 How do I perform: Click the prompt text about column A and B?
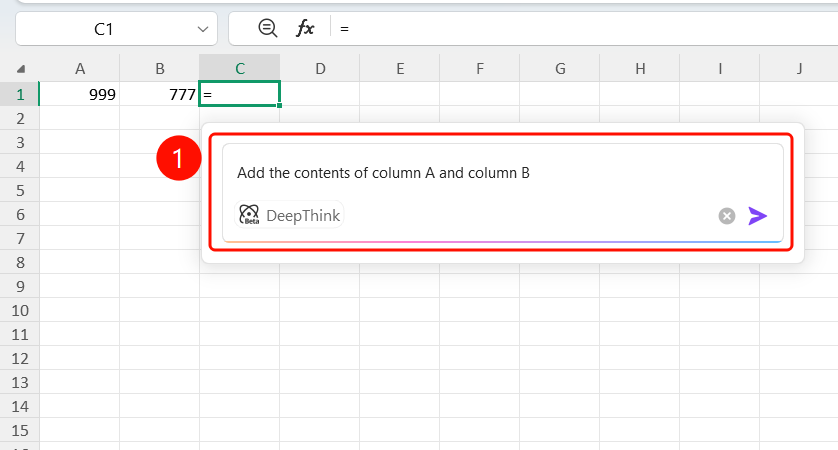point(383,173)
